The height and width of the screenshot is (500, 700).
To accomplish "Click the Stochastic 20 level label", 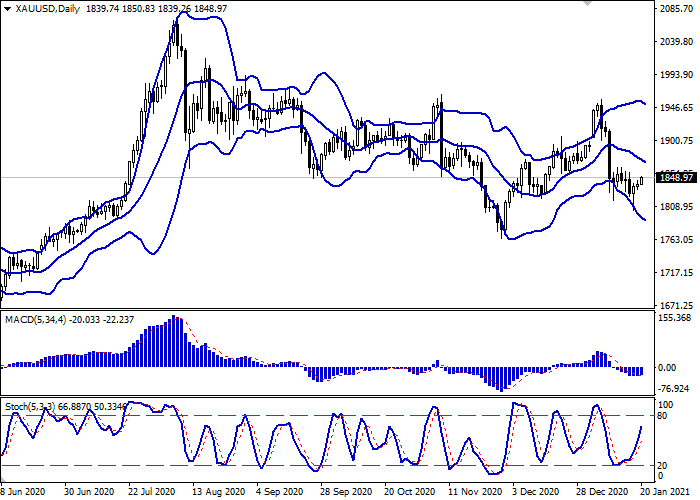I will (662, 466).
